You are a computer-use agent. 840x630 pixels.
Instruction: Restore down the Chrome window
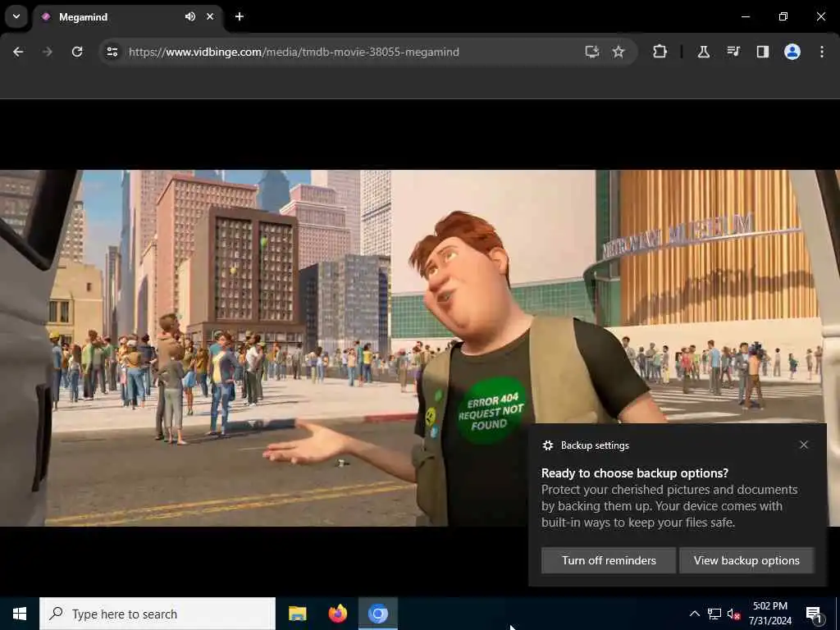tap(783, 16)
